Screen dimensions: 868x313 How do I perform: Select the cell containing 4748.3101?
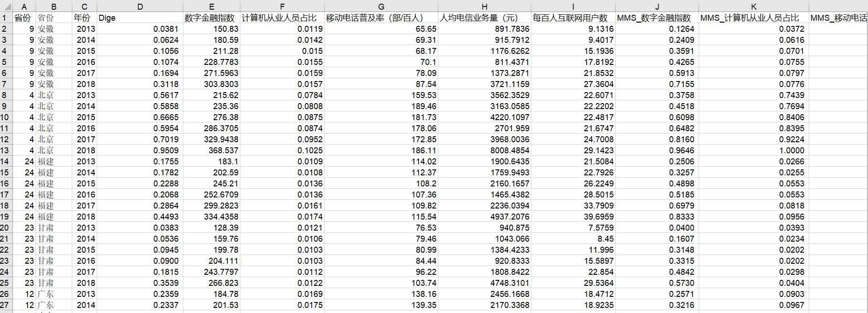pos(484,283)
